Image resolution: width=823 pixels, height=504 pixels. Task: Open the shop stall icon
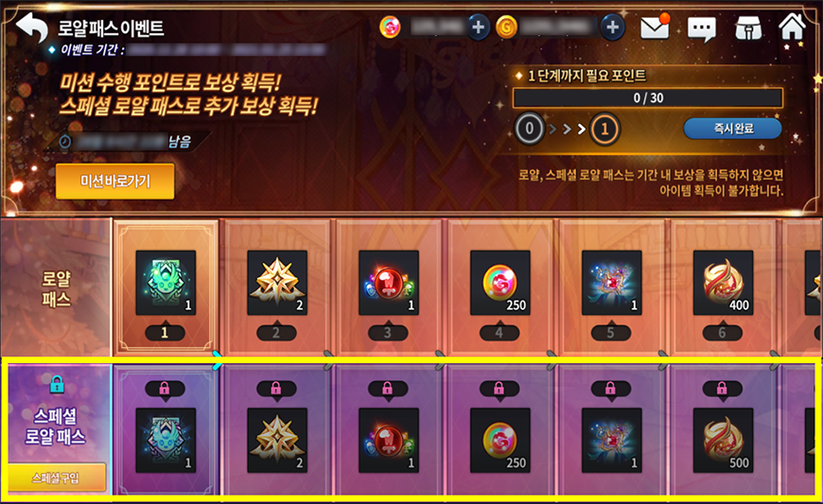click(x=748, y=27)
